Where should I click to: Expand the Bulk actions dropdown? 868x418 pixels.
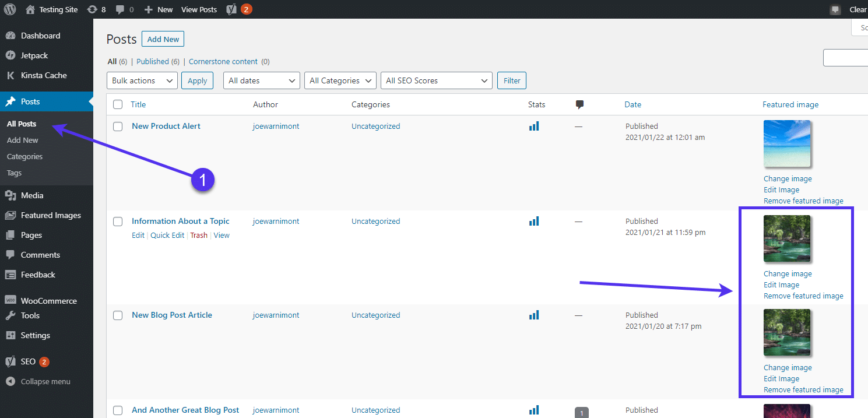click(x=142, y=80)
